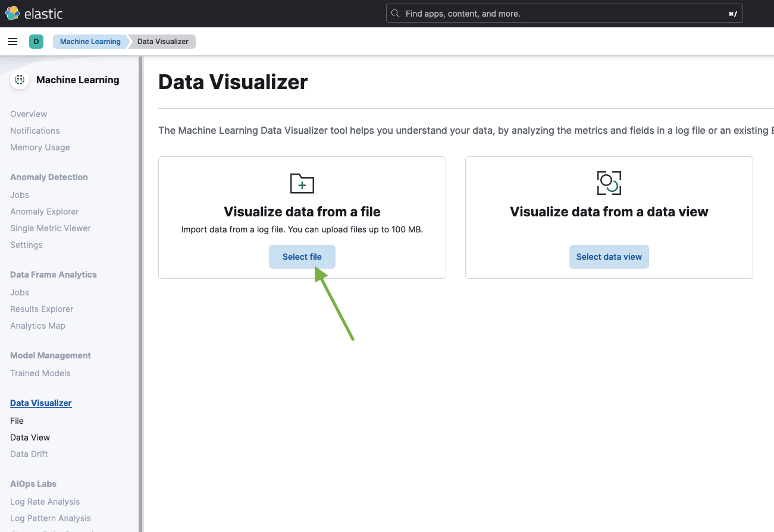Screen dimensions: 774x532
Task: Click the folder plus file icon
Action: pos(302,183)
